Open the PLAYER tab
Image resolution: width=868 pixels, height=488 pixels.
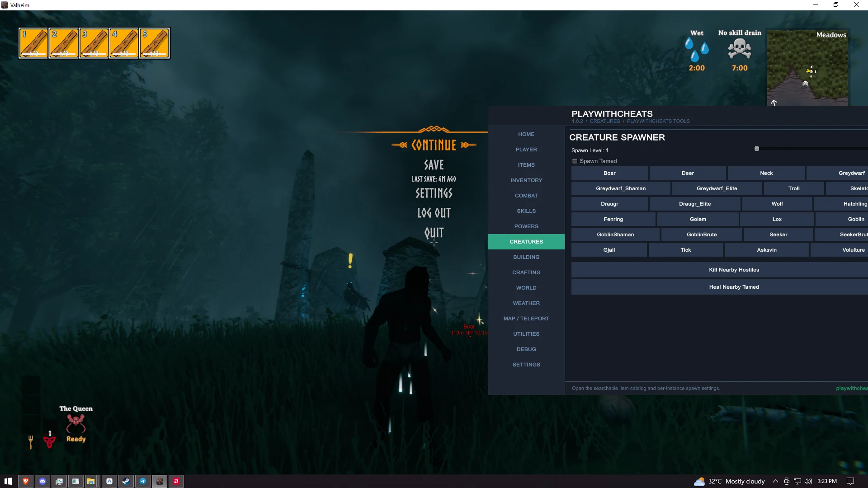click(x=526, y=150)
